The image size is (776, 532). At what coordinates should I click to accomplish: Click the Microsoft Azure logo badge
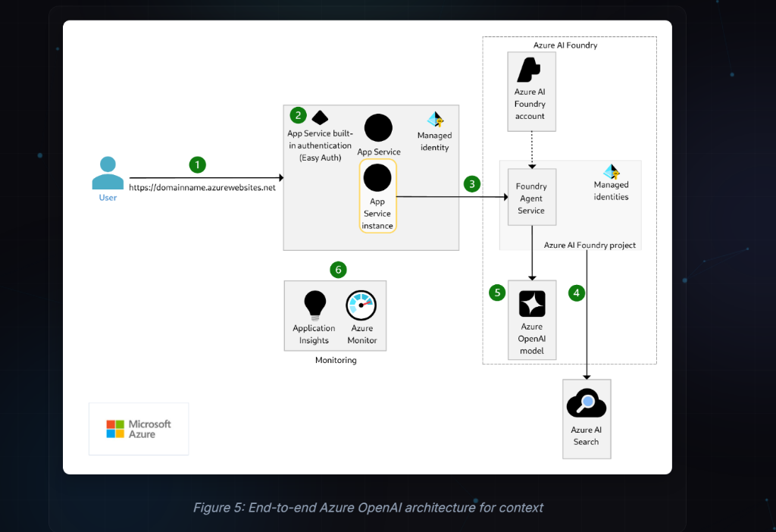pyautogui.click(x=139, y=429)
